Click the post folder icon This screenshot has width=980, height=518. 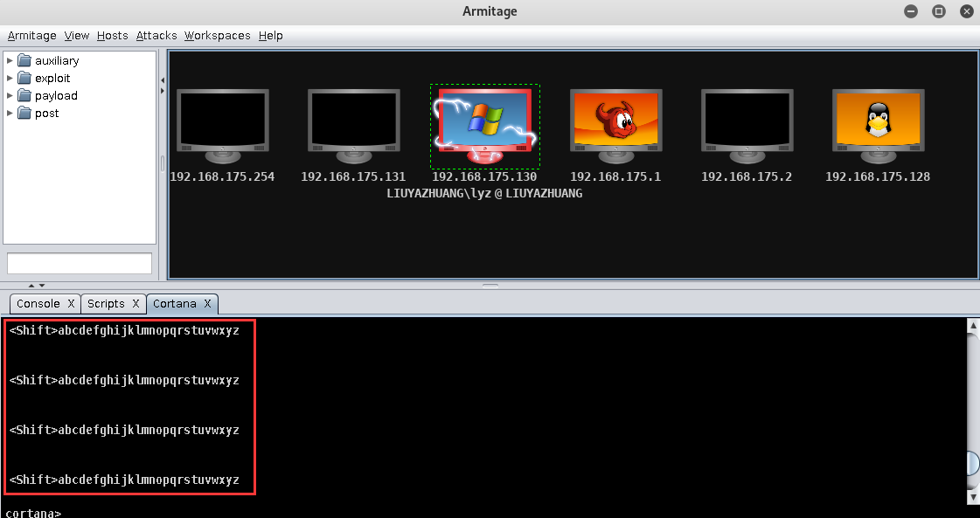(24, 113)
